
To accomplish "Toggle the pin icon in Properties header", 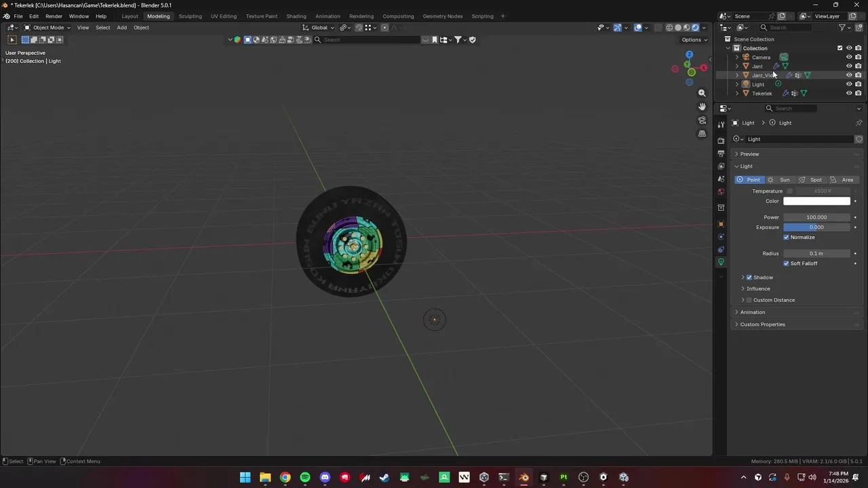I will 859,123.
